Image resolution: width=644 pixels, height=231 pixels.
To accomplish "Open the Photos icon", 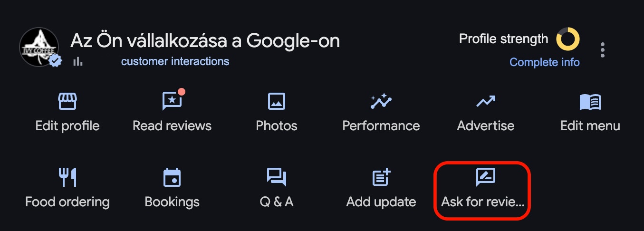I will coord(277,101).
